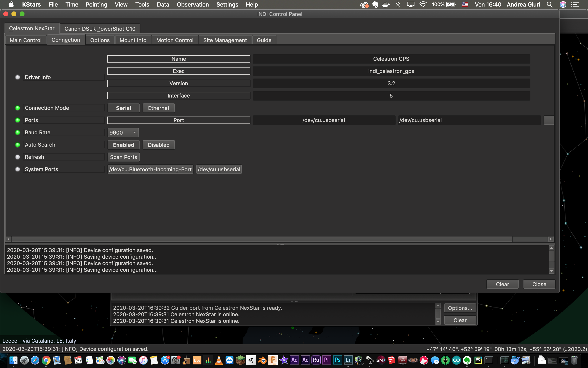Open the Wi-Fi menu bar icon

pyautogui.click(x=423, y=4)
